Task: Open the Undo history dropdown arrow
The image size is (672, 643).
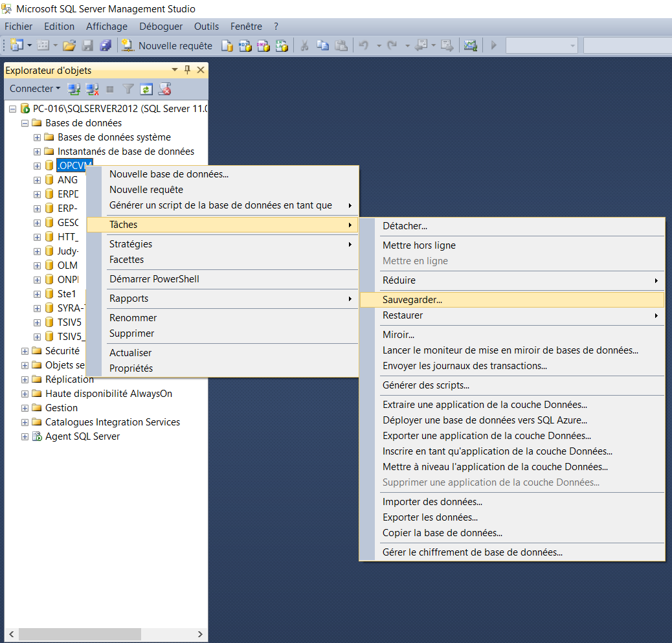Action: coord(379,45)
